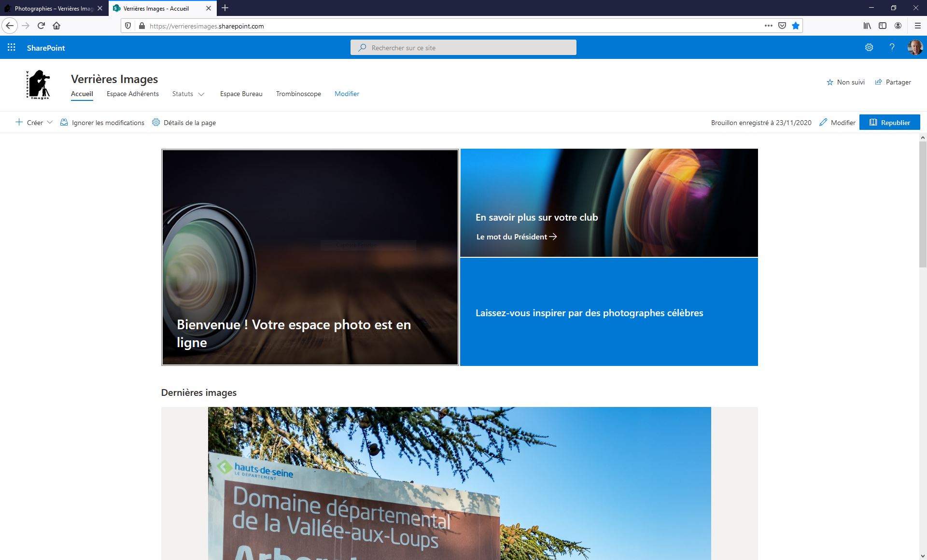Click the back arrow in Firefox
Image resolution: width=927 pixels, height=560 pixels.
10,26
